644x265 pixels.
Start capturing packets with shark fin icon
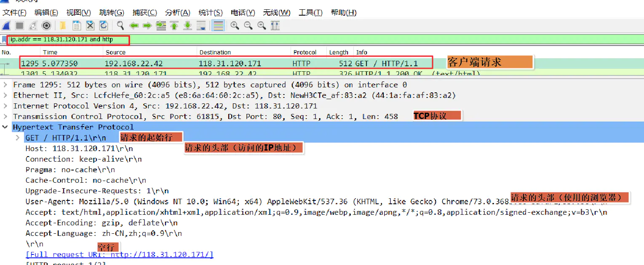pyautogui.click(x=7, y=26)
